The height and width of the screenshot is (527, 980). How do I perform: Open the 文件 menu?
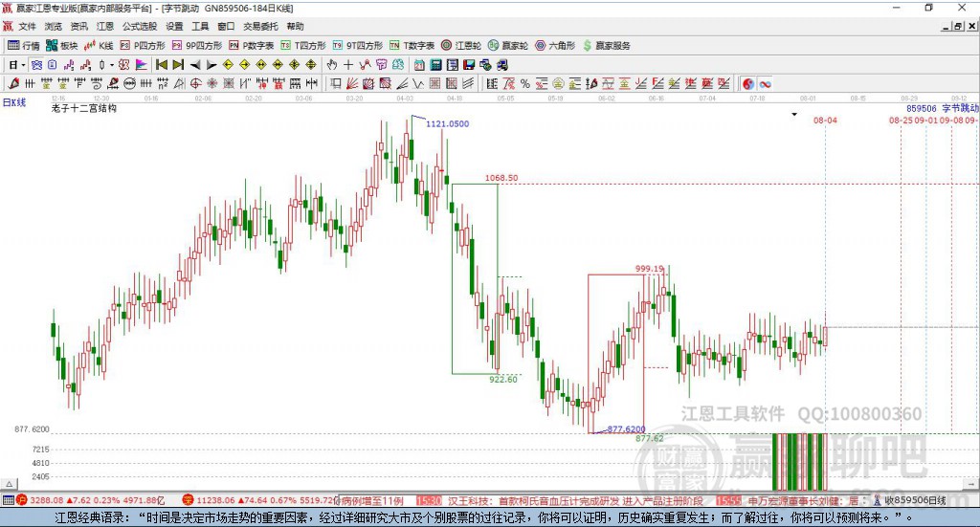[x=27, y=26]
